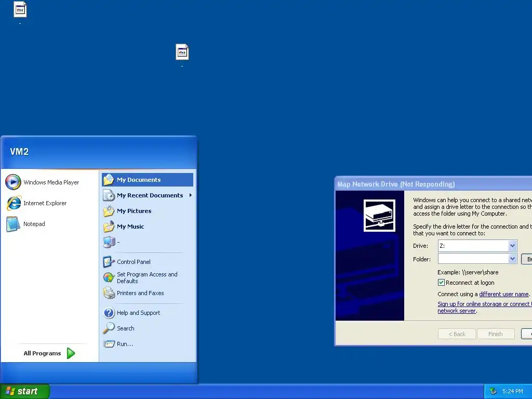This screenshot has height=399, width=532.
Task: Open the Notepad icon in Start menu
Action: pyautogui.click(x=13, y=224)
